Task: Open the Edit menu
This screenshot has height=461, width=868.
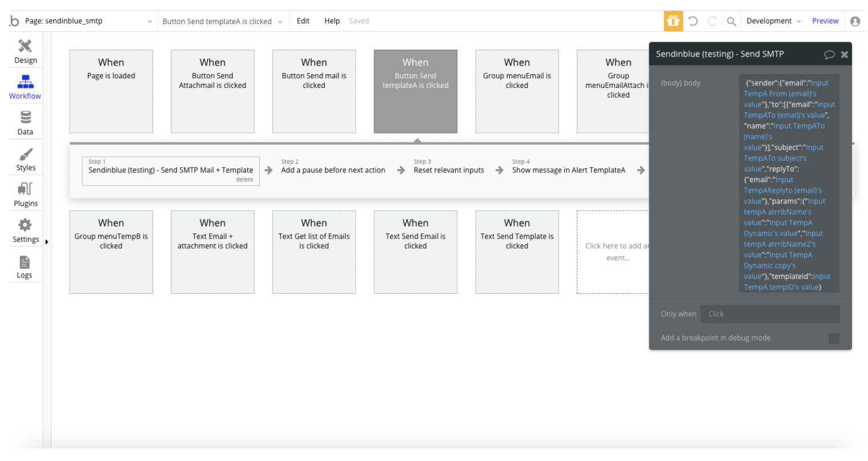Action: pyautogui.click(x=303, y=21)
